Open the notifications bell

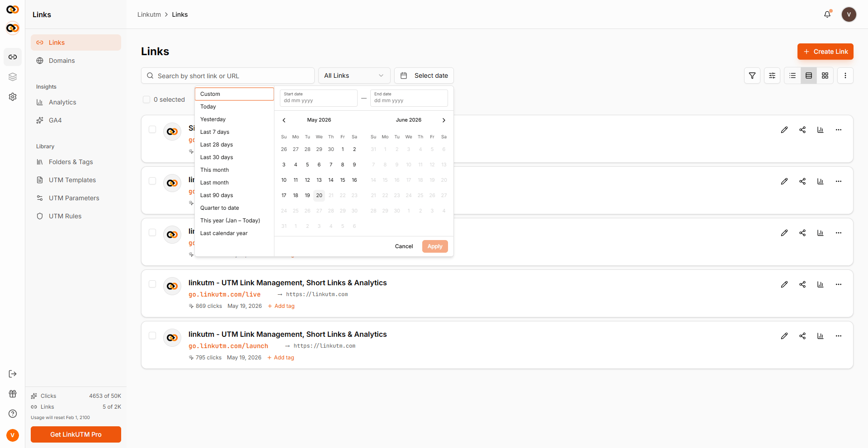pos(827,14)
